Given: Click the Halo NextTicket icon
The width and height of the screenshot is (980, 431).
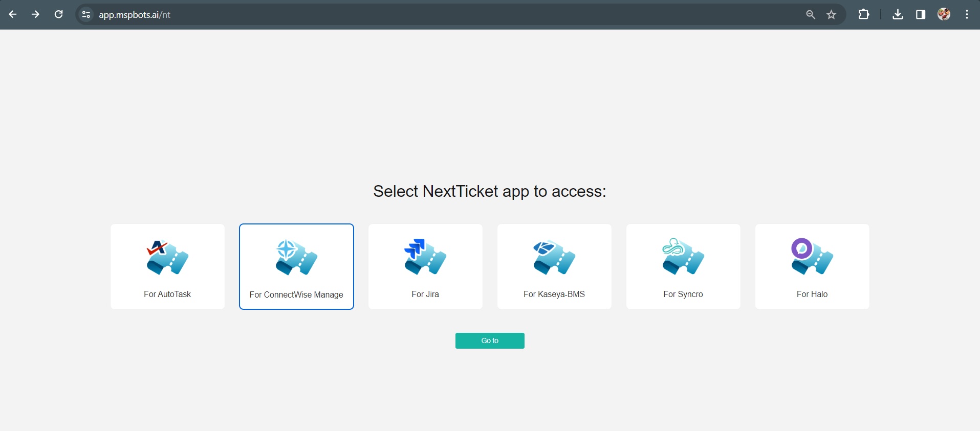Looking at the screenshot, I should click(x=812, y=256).
